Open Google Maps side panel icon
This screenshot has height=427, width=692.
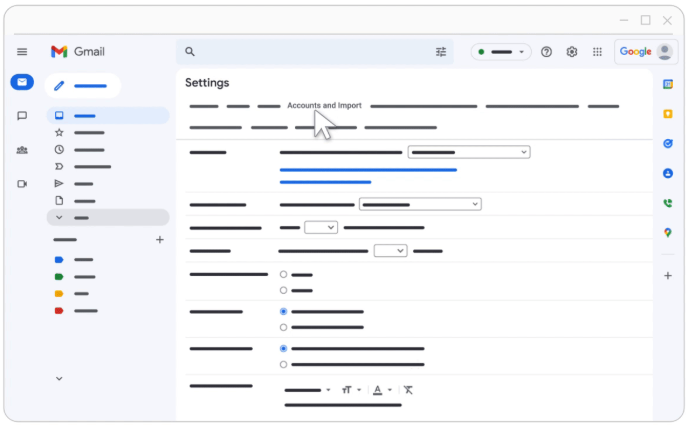[668, 232]
